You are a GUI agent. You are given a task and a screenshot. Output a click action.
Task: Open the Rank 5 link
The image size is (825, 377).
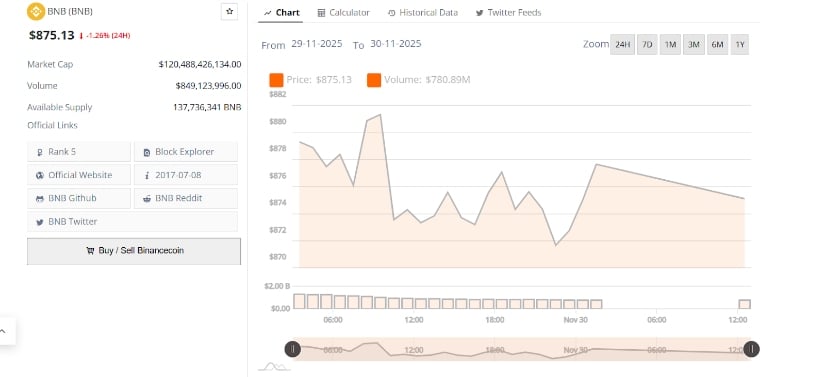(x=79, y=152)
